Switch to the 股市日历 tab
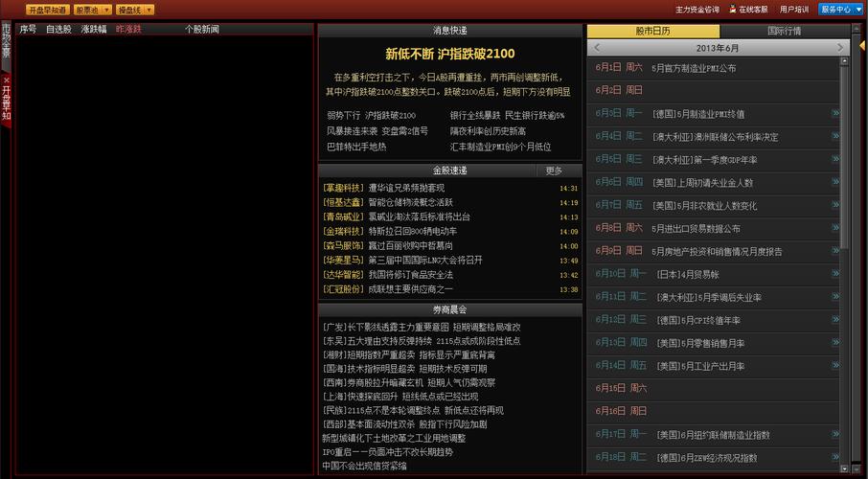 coord(653,31)
